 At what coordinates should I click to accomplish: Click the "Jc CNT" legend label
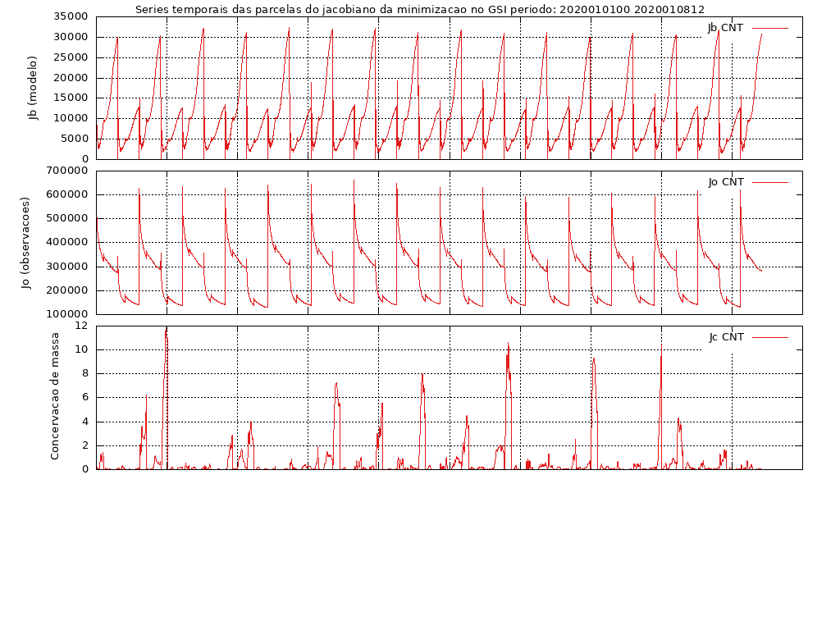[x=726, y=337]
